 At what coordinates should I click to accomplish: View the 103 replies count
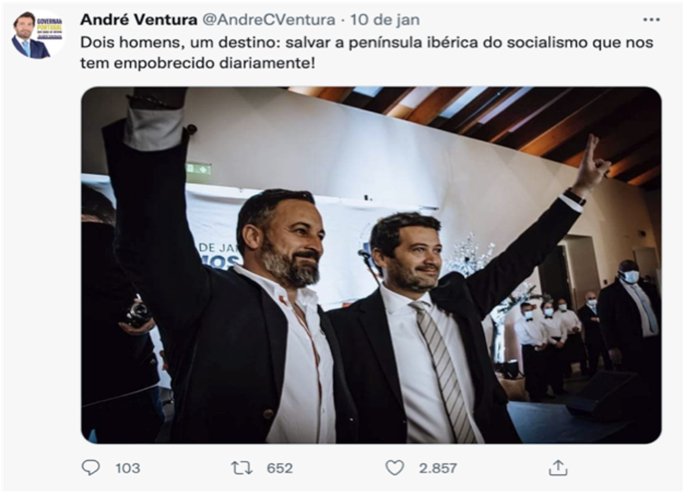pyautogui.click(x=127, y=468)
